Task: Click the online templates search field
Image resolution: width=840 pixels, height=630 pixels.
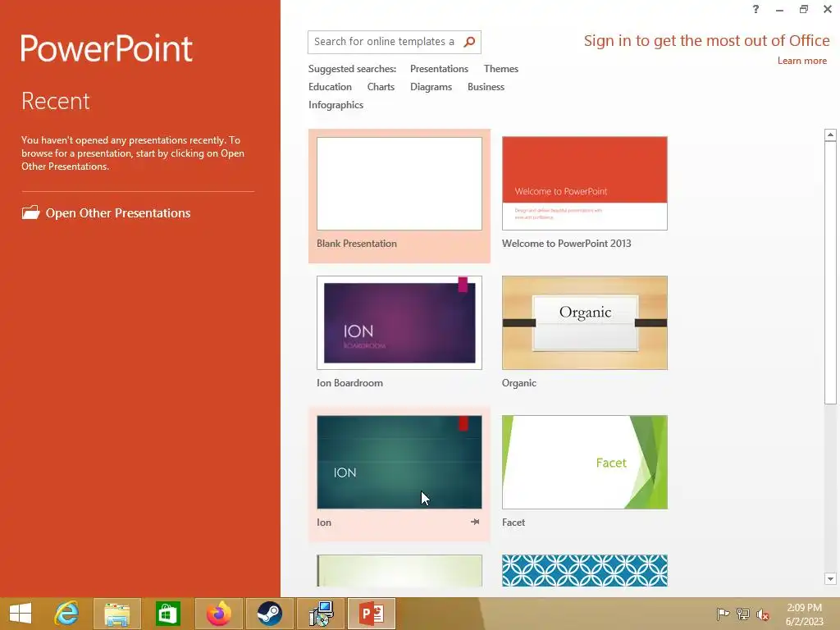Action: (x=385, y=42)
